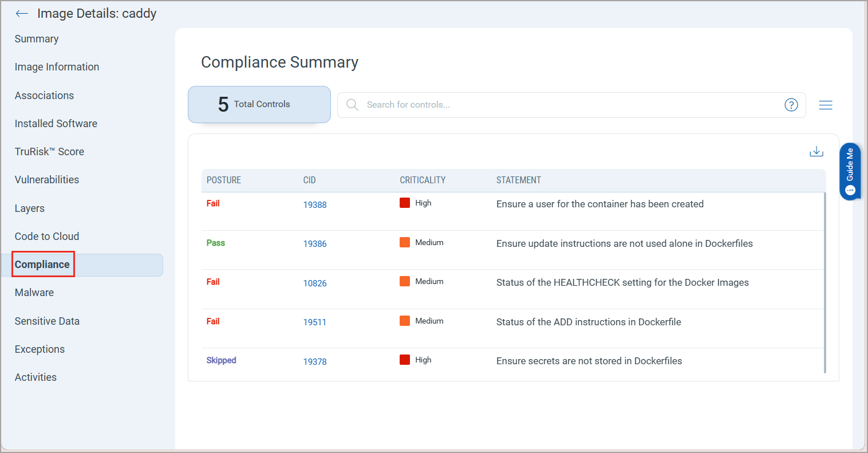Viewport: 868px width, 453px height.
Task: Go to the Malware section
Action: point(34,293)
